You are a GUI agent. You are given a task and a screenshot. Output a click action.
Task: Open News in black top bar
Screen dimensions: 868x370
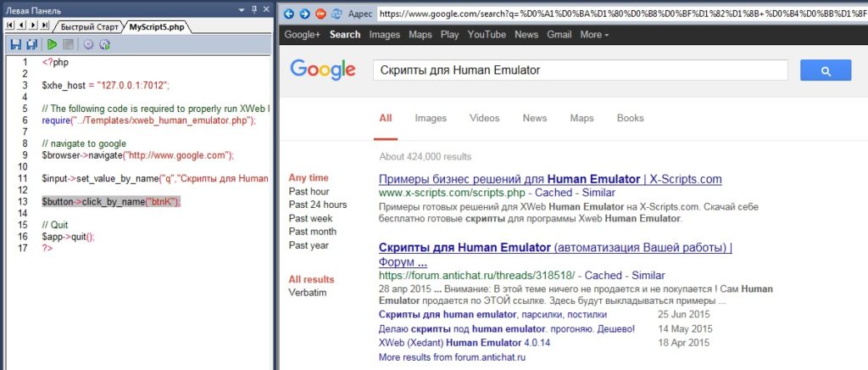tap(526, 34)
